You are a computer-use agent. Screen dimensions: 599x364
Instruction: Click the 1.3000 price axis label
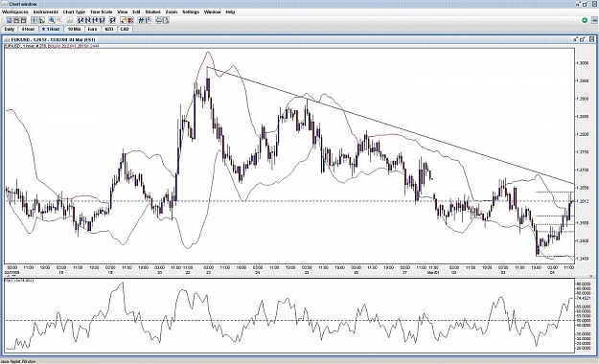point(583,63)
